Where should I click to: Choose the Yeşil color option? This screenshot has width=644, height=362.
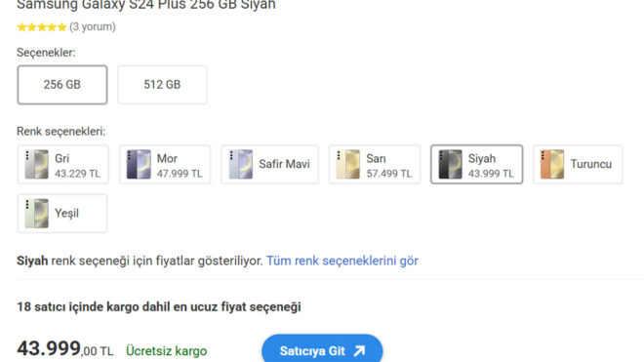[62, 214]
